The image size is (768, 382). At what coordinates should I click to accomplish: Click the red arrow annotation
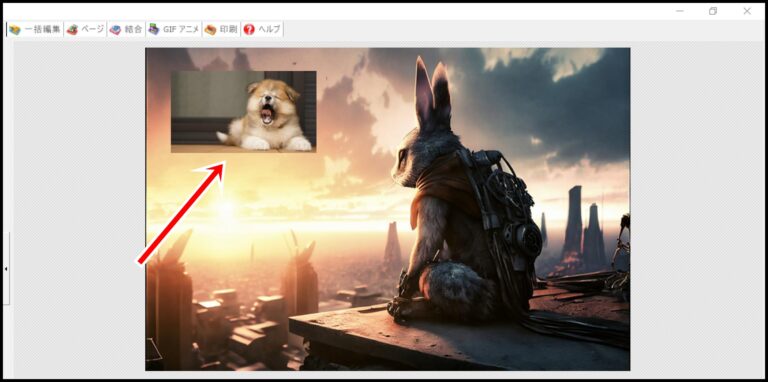[x=182, y=214]
